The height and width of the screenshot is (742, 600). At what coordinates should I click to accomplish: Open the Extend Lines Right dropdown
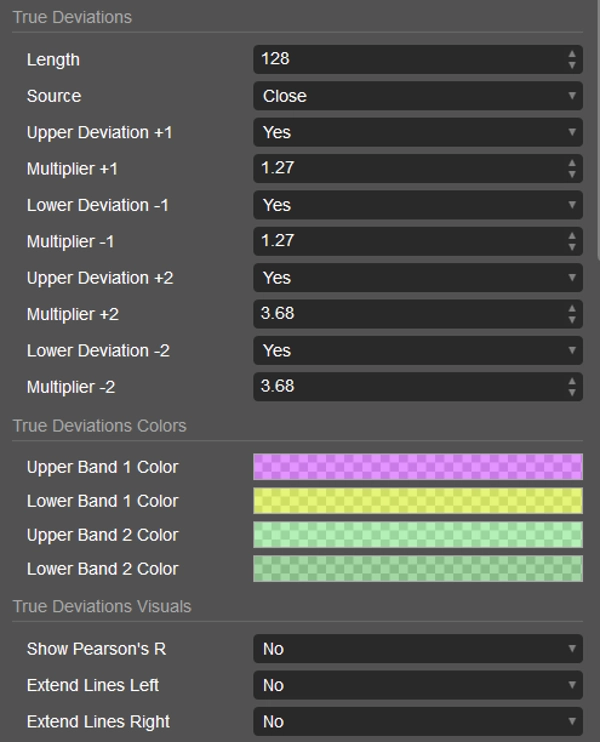click(x=417, y=721)
